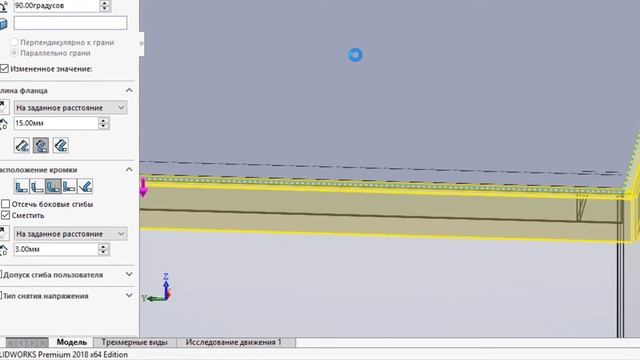Click the 3.00мм offset distance field
Image resolution: width=640 pixels, height=360 pixels.
(x=56, y=249)
